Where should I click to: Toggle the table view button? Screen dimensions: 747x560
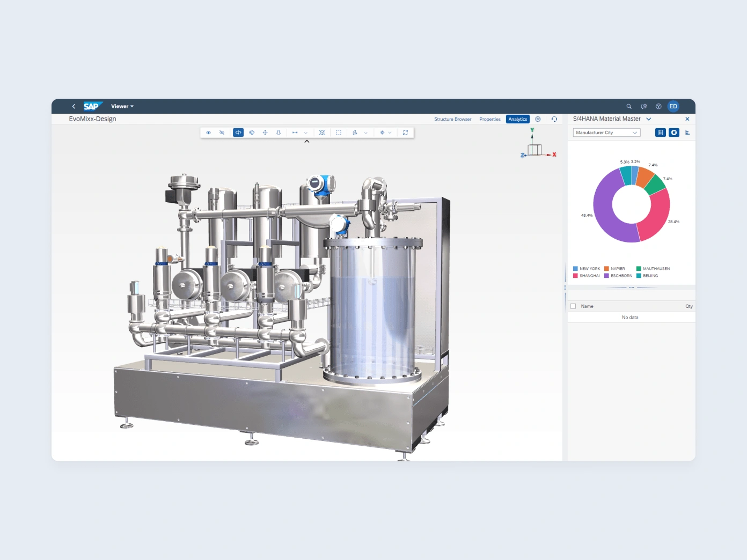[661, 132]
